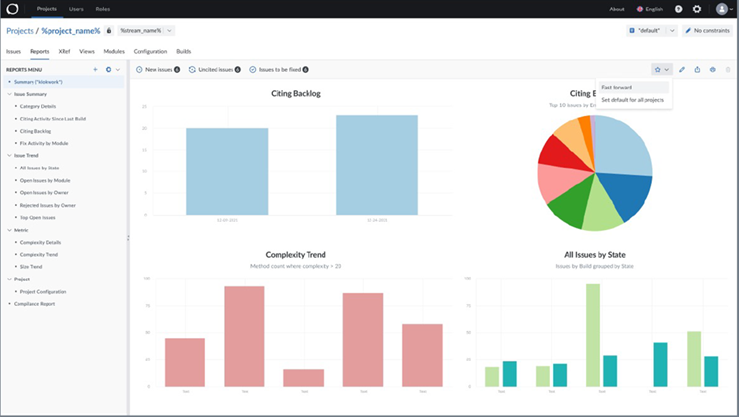
Task: Click the English language selector
Action: 650,9
